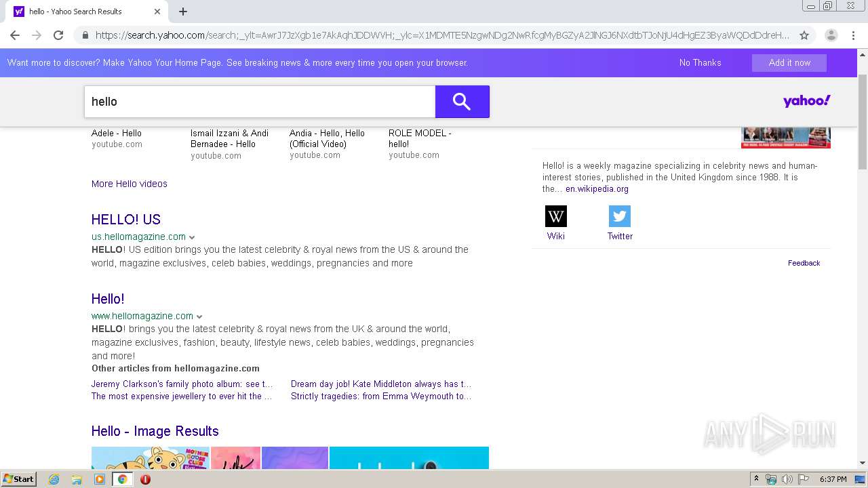Open the Wikipedia icon for Hello! magazine
Viewport: 868px width, 488px height.
[x=556, y=216]
